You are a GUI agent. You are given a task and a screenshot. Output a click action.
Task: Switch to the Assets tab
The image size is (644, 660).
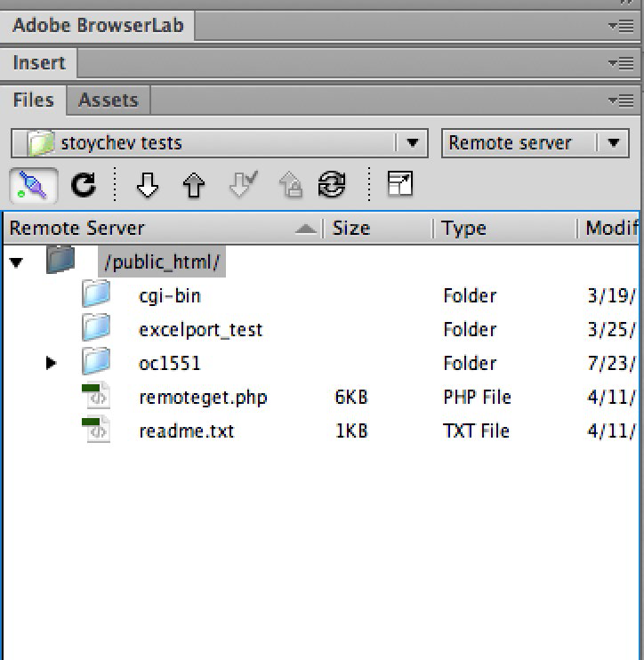click(x=109, y=101)
